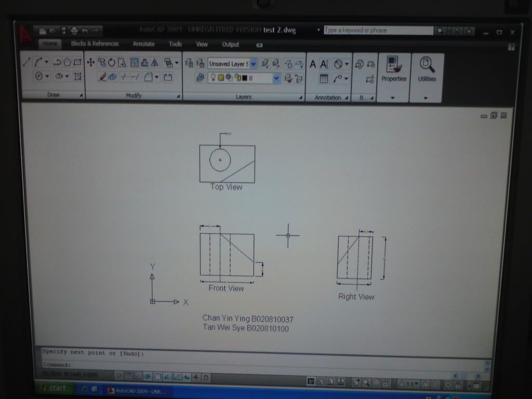This screenshot has height=399, width=532.
Task: Select the Circle draw tool
Action: 39,76
